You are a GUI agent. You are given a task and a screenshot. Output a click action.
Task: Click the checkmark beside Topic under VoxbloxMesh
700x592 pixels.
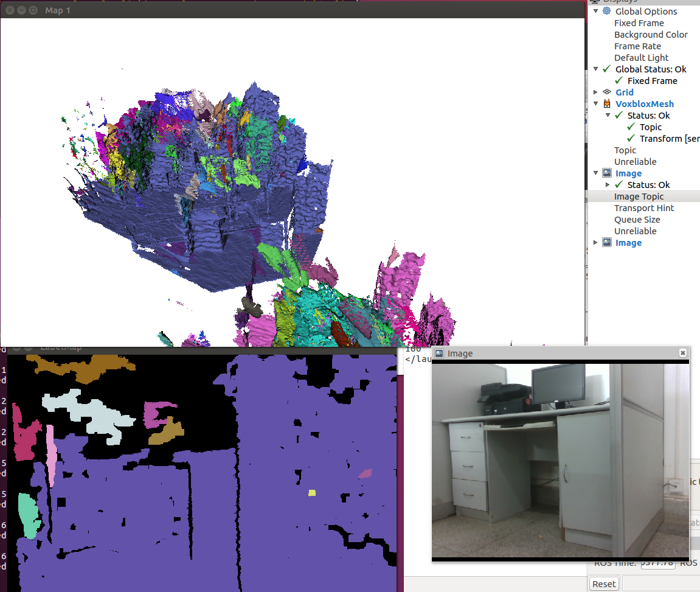pos(631,127)
